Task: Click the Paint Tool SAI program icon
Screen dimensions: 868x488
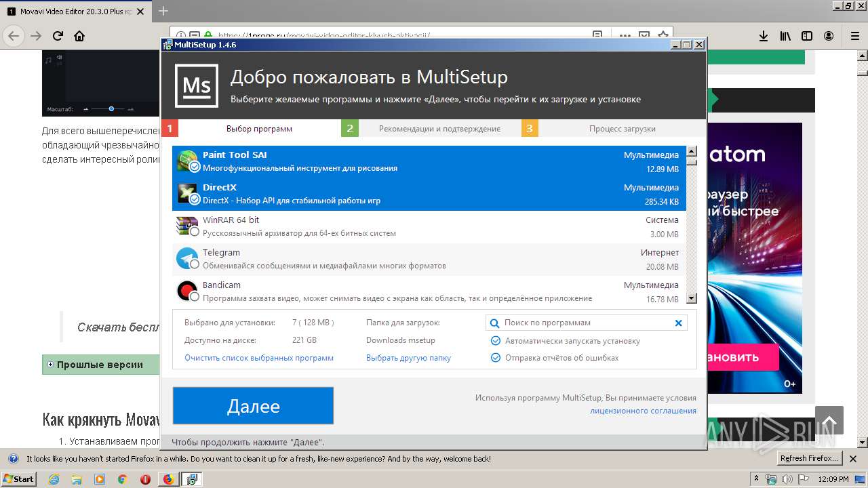Action: click(x=186, y=161)
